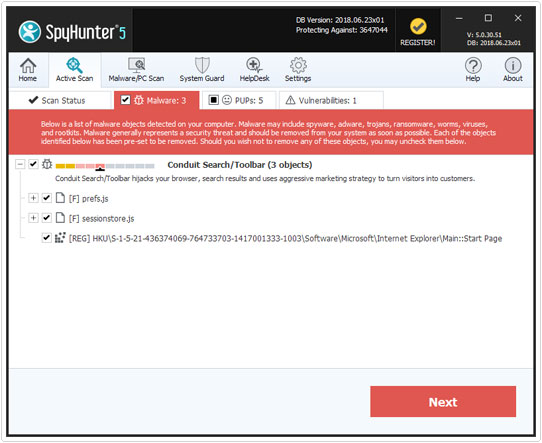Uncheck the prefs.js checkbox
Screen dimensions: 542x443
click(46, 198)
